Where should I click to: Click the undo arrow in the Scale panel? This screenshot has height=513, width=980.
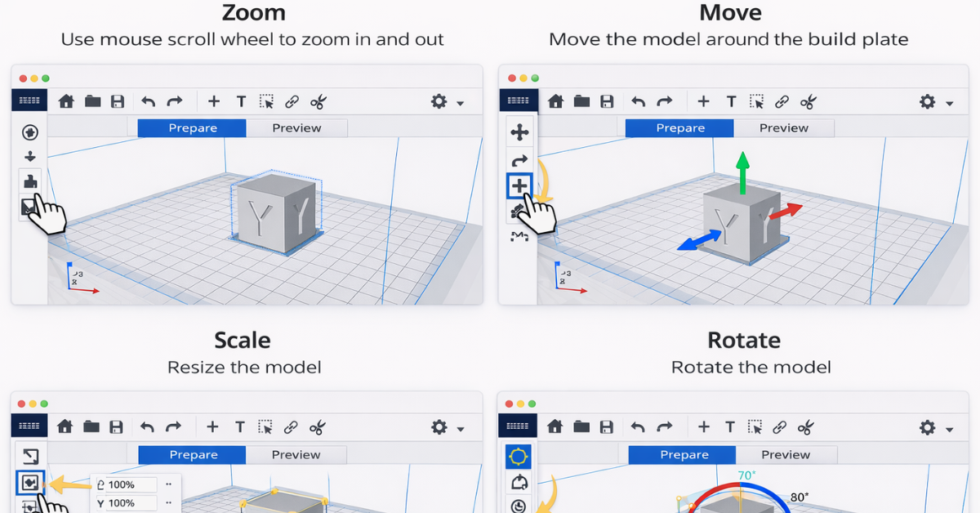point(147,426)
